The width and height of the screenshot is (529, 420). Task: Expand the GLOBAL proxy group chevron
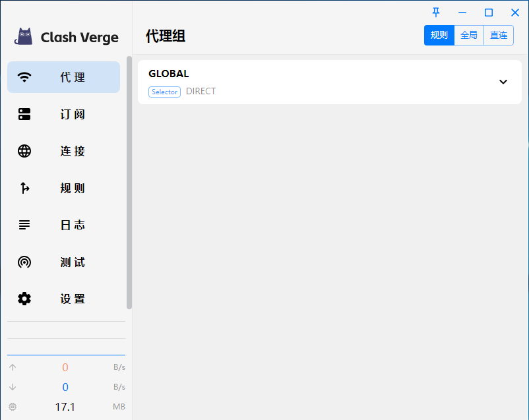pos(503,82)
